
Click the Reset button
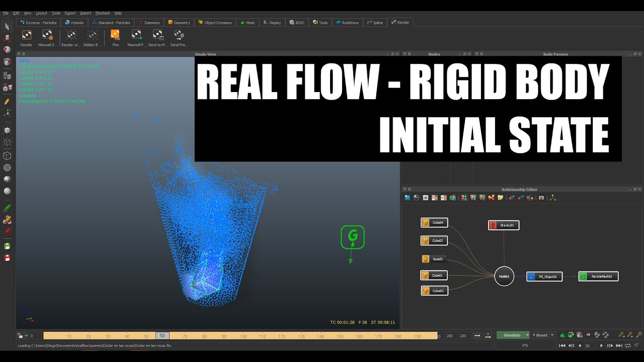point(540,335)
